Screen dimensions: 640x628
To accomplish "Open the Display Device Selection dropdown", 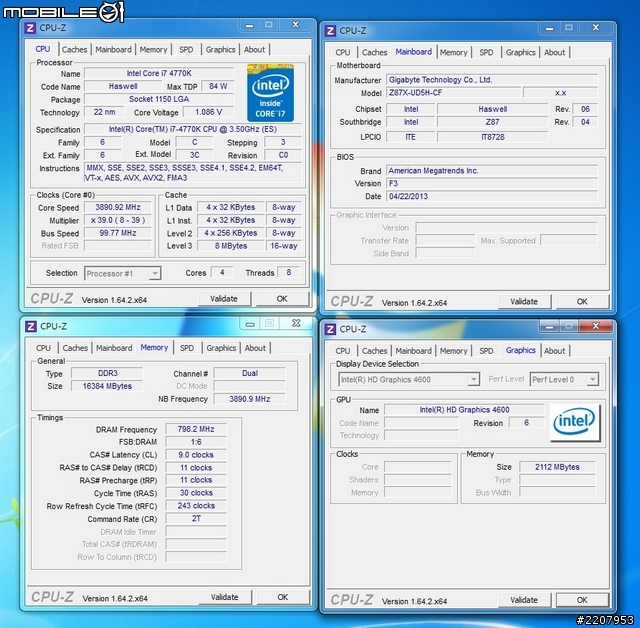I will pyautogui.click(x=409, y=379).
